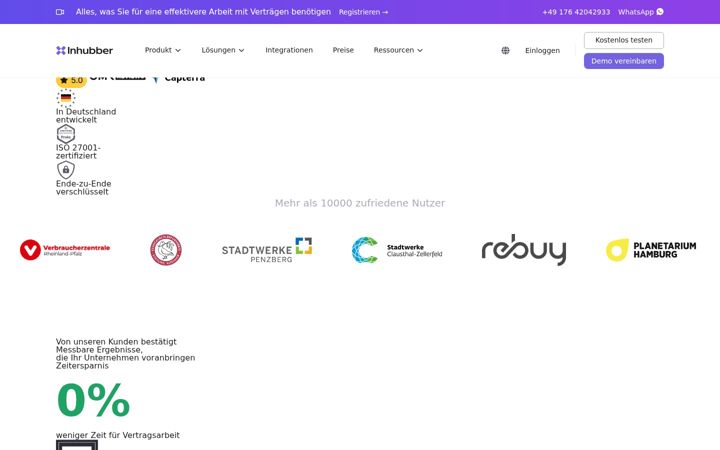The width and height of the screenshot is (720, 450).
Task: Open the Preise menu item
Action: pos(343,50)
